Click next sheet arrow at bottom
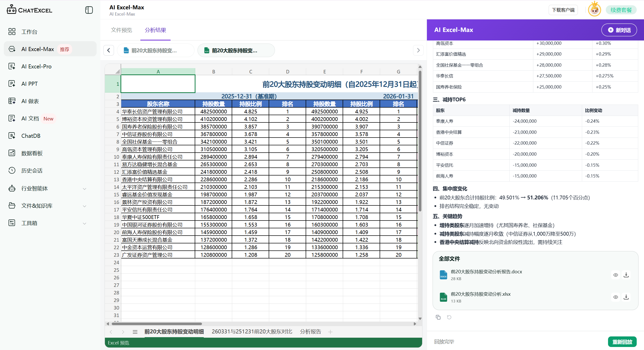Image resolution: width=644 pixels, height=350 pixels. tap(123, 332)
